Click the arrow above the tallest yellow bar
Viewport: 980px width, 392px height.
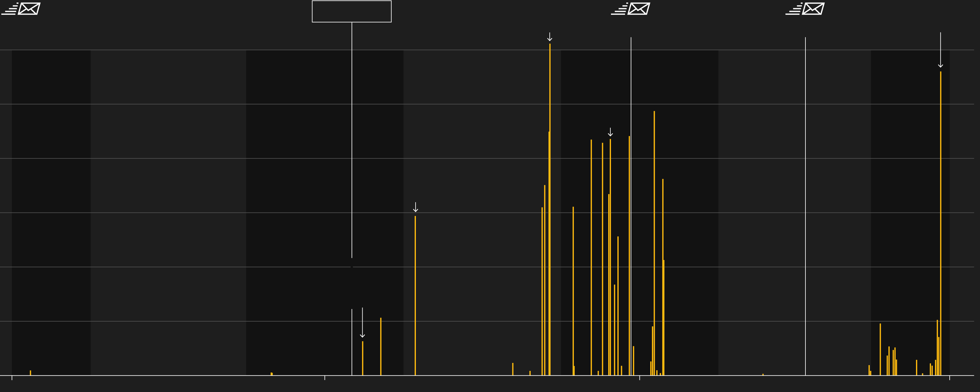(x=550, y=37)
